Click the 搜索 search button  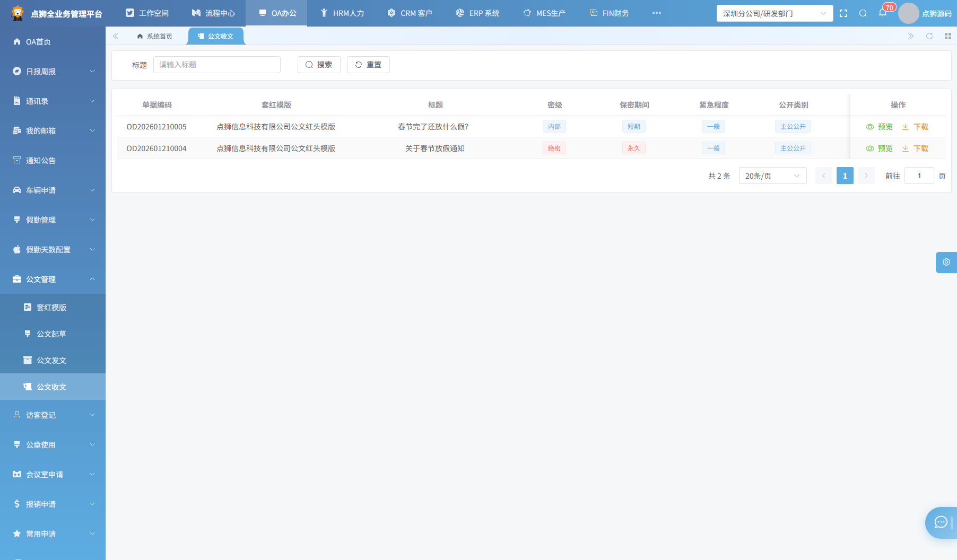(319, 65)
